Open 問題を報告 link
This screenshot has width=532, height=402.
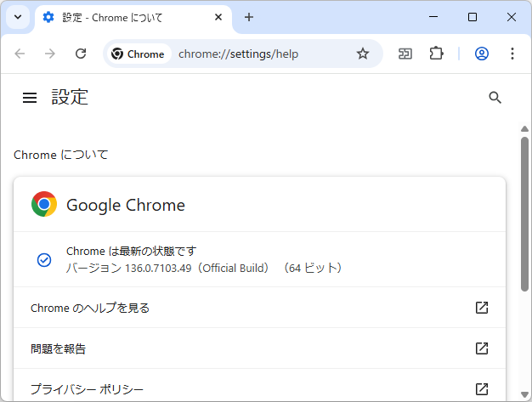click(259, 348)
